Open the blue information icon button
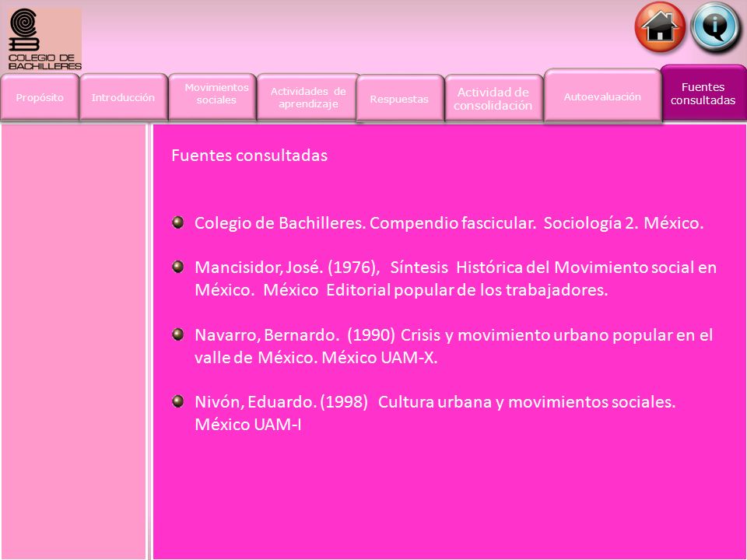This screenshot has height=560, width=747. 716,26
